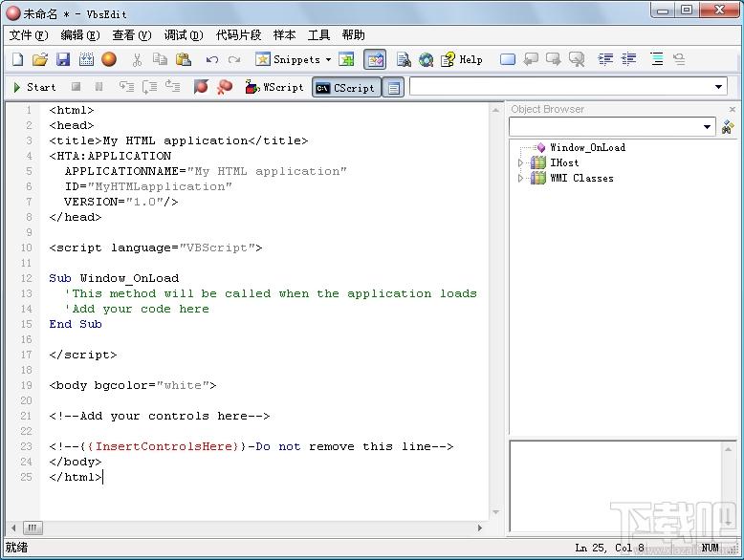
Task: Open the 代码片段 menu
Action: click(238, 35)
